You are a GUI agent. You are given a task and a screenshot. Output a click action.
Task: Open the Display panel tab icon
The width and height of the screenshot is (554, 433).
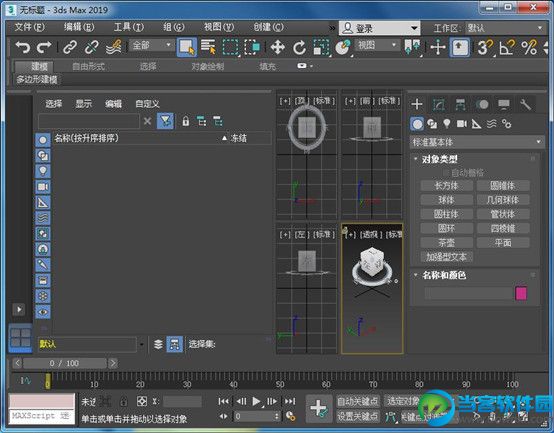tap(503, 105)
